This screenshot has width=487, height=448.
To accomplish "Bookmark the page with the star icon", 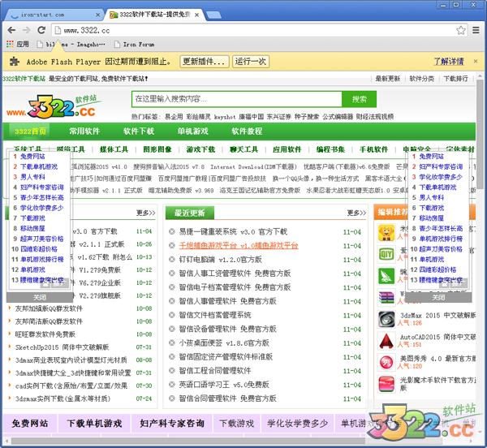I will 461,30.
